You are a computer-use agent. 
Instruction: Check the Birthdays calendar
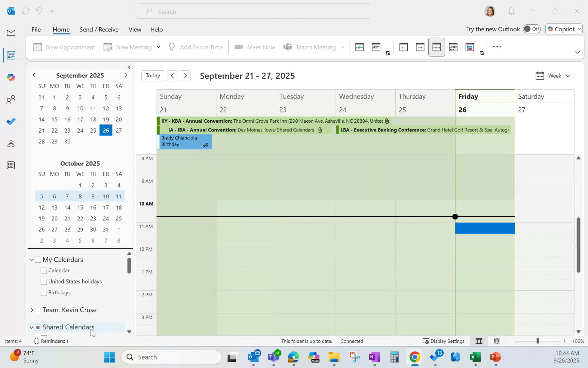tap(44, 292)
